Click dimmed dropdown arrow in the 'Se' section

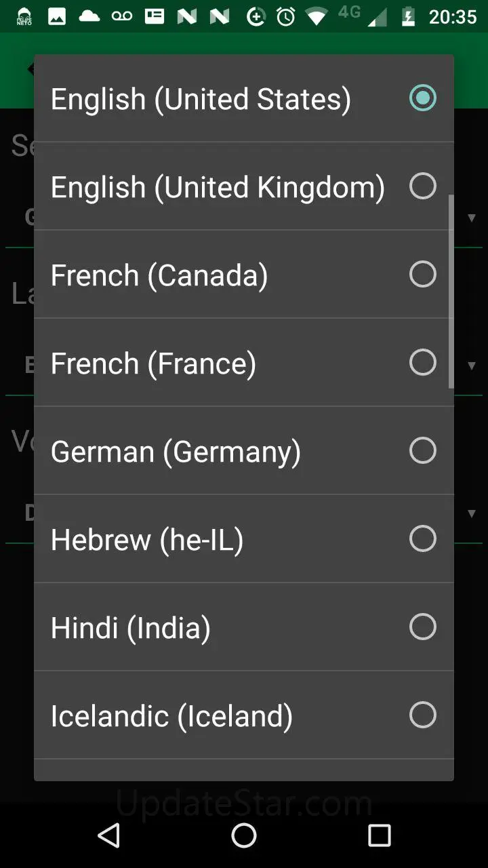point(472,218)
